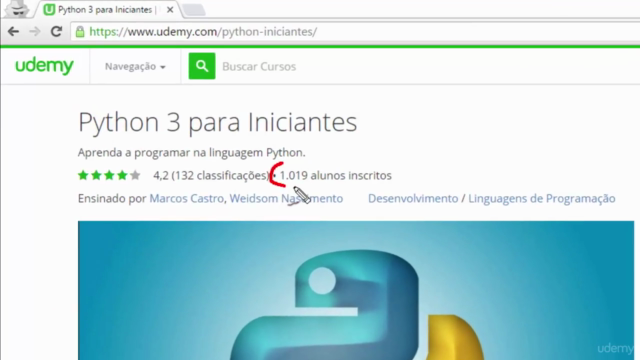The height and width of the screenshot is (360, 640).
Task: Click the Buscar Cursos search field
Action: (259, 66)
